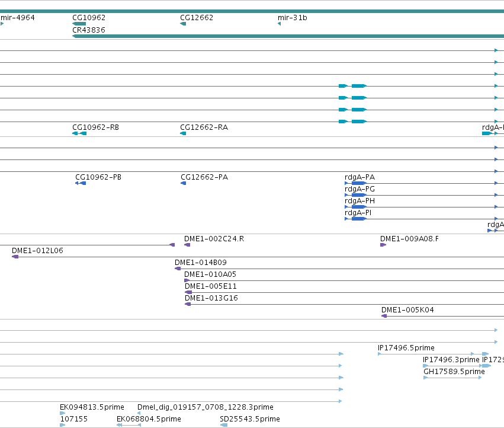The height and width of the screenshot is (428, 504).
Task: Click the CG12662 gene label
Action: 197,18
